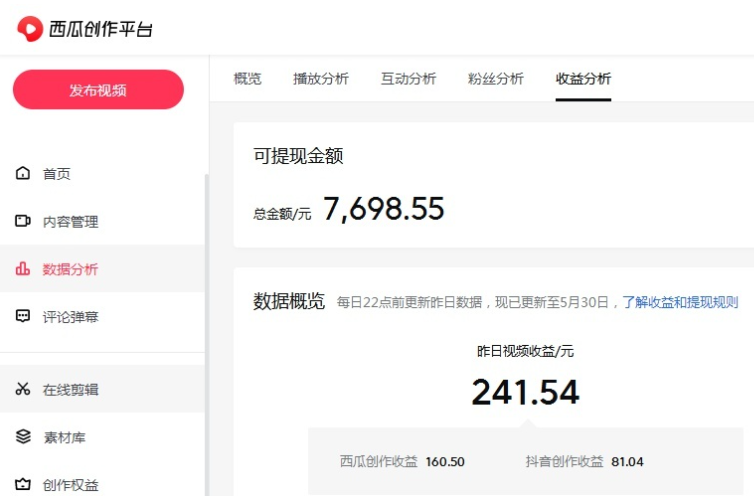Switch to the 粉丝分析 tab
754x496 pixels.
tap(496, 78)
